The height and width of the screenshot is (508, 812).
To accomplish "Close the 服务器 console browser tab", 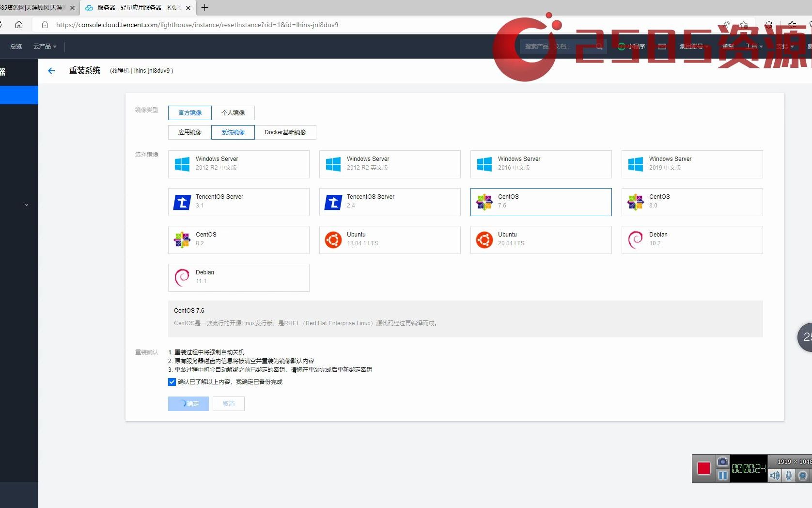I will pos(188,8).
